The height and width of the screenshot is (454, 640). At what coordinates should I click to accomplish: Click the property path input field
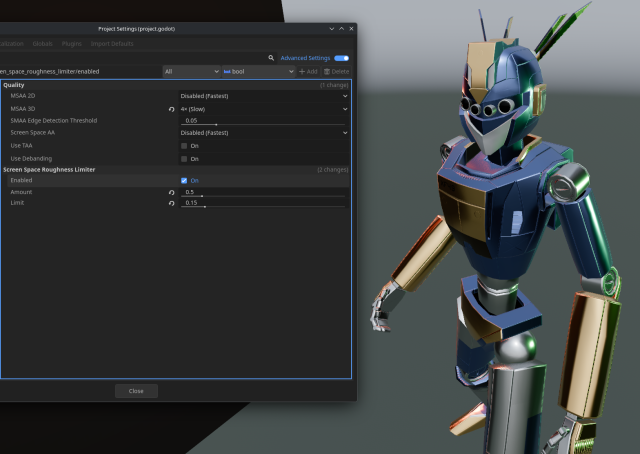(80, 72)
